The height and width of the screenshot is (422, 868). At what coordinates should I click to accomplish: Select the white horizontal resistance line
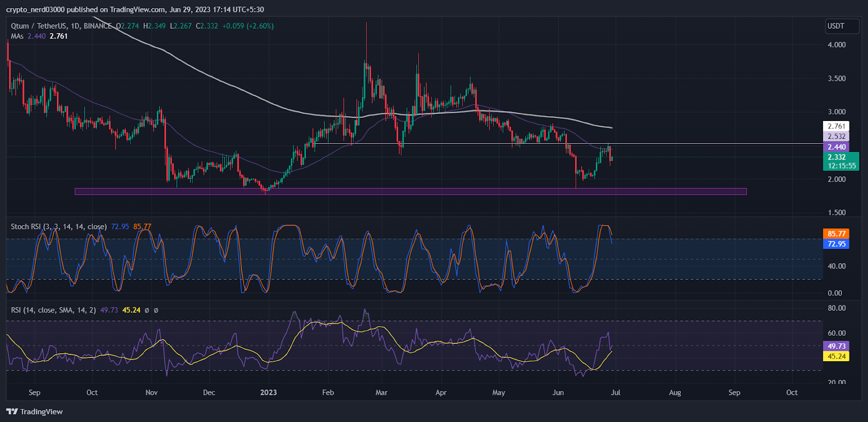click(x=570, y=144)
